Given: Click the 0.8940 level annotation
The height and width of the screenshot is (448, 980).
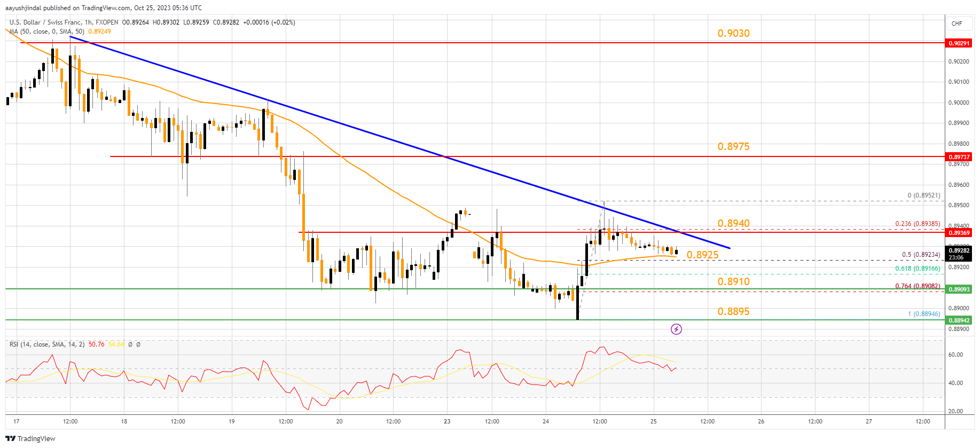Looking at the screenshot, I should (733, 223).
